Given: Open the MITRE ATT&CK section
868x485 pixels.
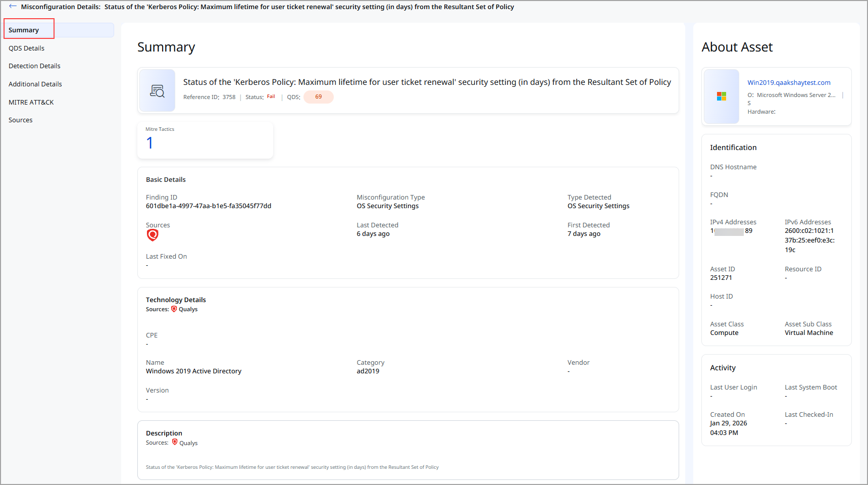Looking at the screenshot, I should click(x=31, y=102).
